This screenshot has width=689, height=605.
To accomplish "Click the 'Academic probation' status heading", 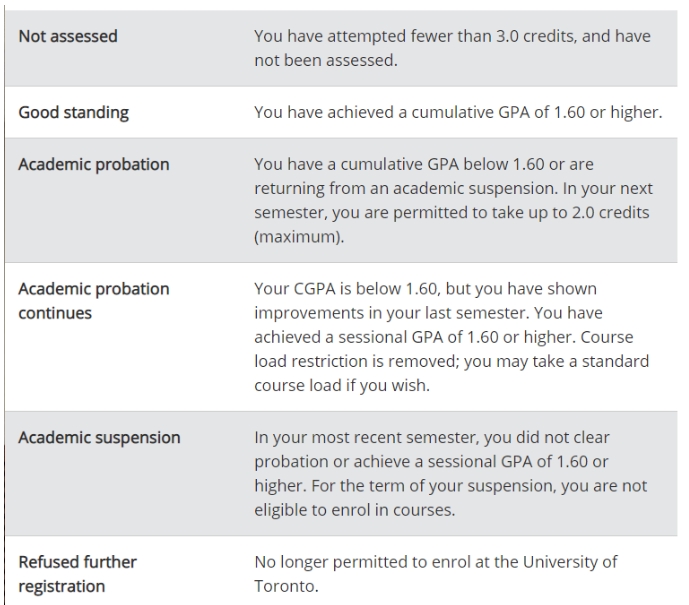I will tap(94, 164).
